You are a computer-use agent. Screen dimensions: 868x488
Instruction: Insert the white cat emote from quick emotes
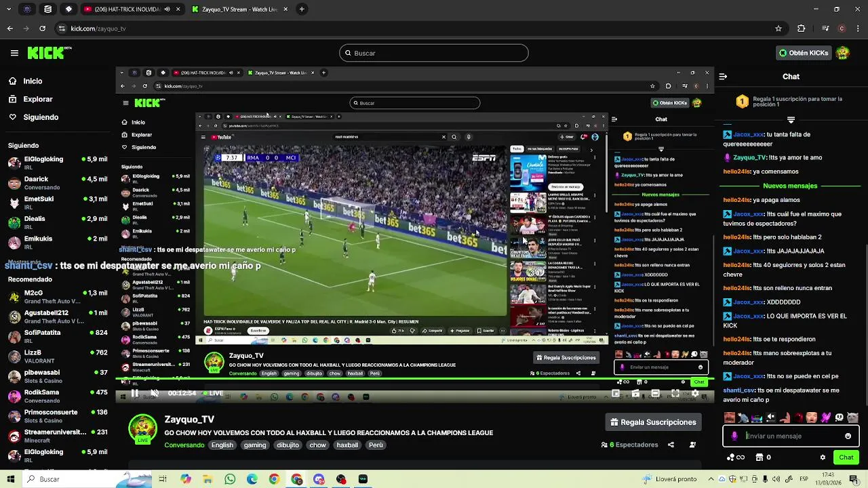[852, 418]
